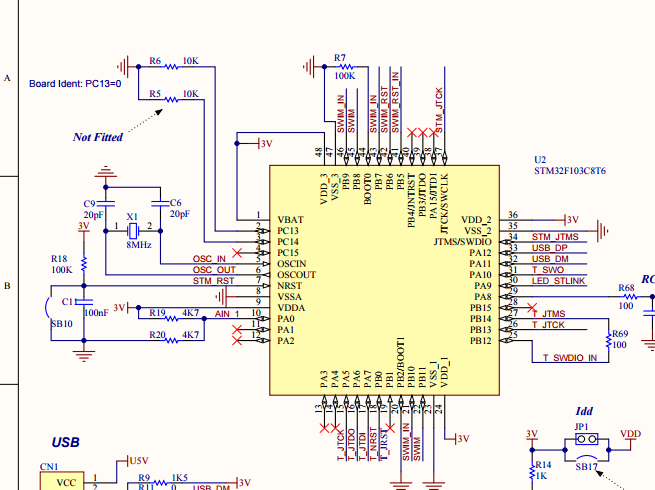Click the R18 100K resistor symbol
This screenshot has width=655, height=490.
pyautogui.click(x=84, y=264)
